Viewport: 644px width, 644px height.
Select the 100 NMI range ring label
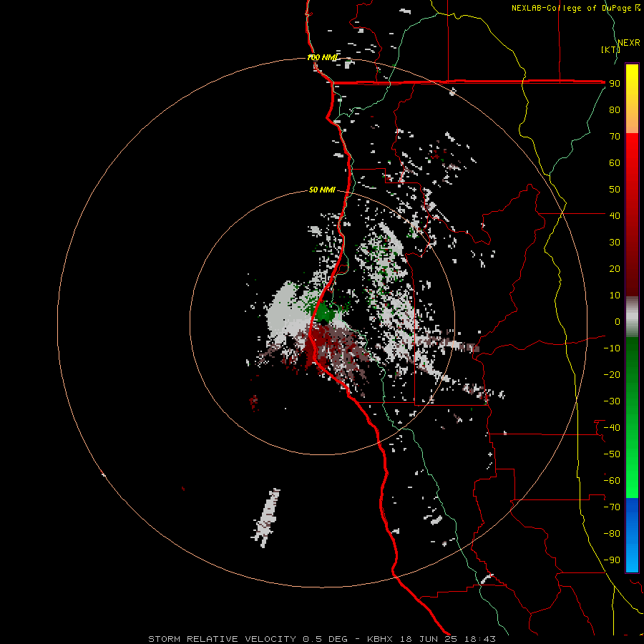click(322, 57)
